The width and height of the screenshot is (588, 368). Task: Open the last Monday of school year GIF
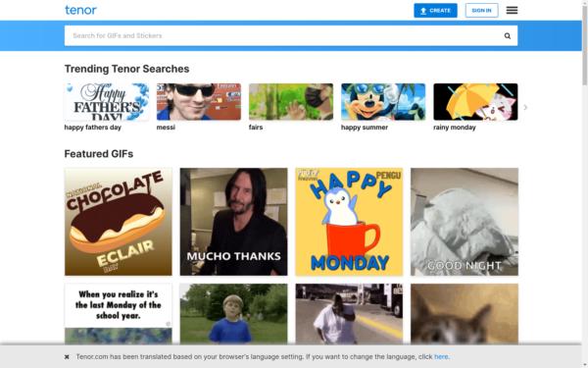click(x=119, y=314)
